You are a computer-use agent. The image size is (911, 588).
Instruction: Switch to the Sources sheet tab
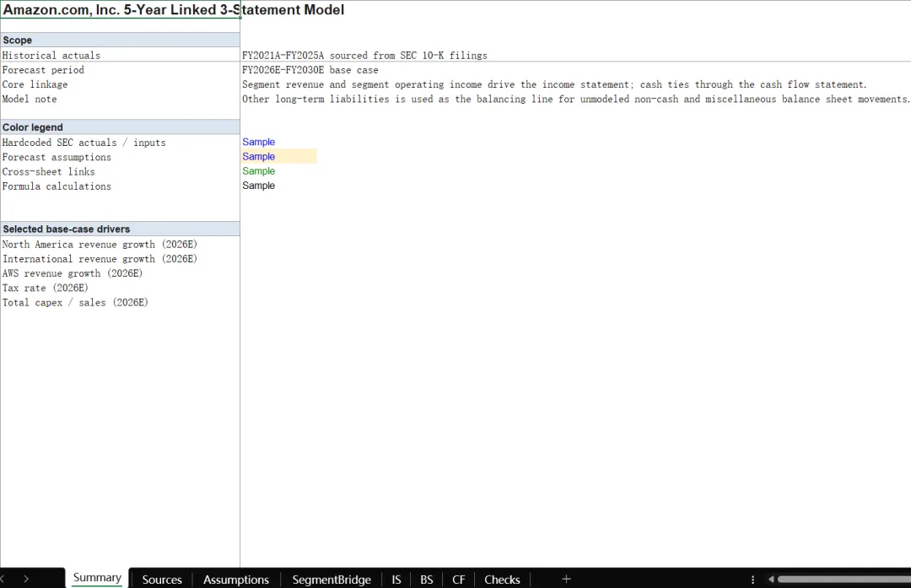click(161, 580)
